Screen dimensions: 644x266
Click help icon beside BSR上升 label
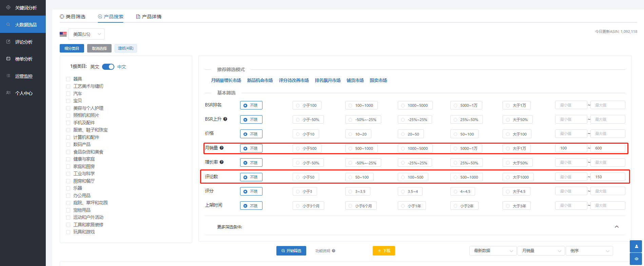click(225, 119)
